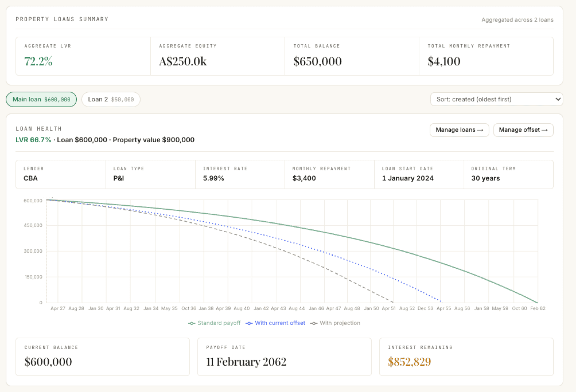Click the Aggregate LVR 72.2% value
The image size is (576, 392).
pyautogui.click(x=39, y=61)
